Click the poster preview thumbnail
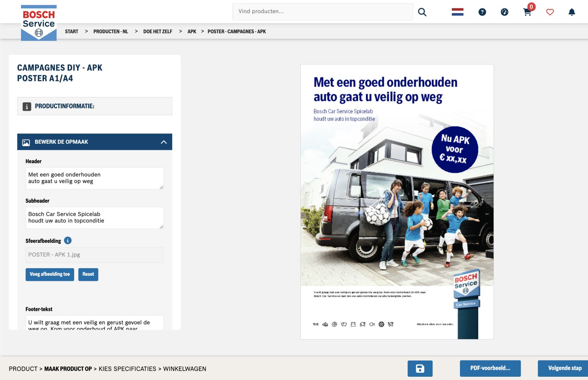 [397, 202]
